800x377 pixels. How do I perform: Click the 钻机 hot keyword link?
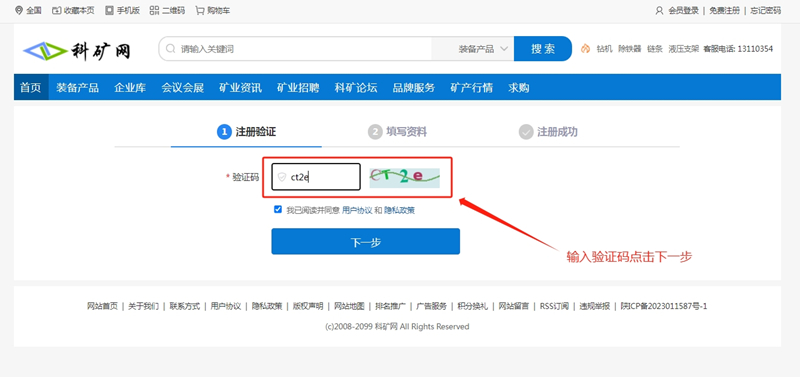pos(604,49)
